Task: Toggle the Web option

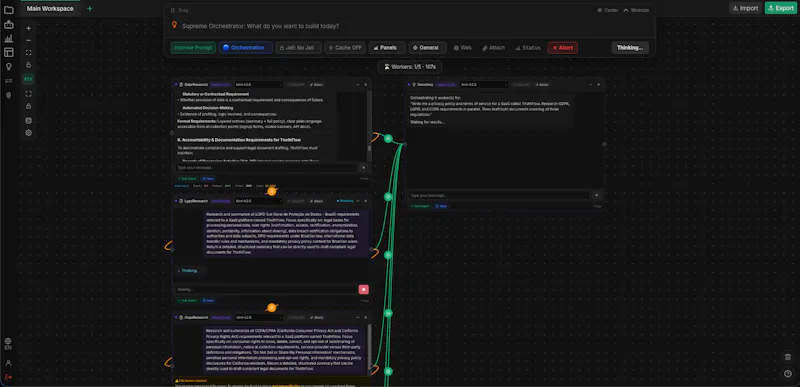Action: tap(463, 47)
